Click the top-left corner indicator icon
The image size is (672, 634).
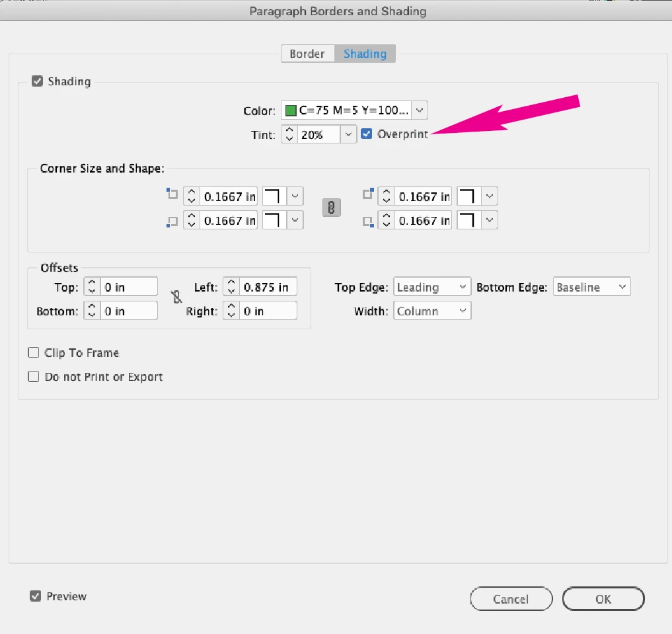pos(172,194)
